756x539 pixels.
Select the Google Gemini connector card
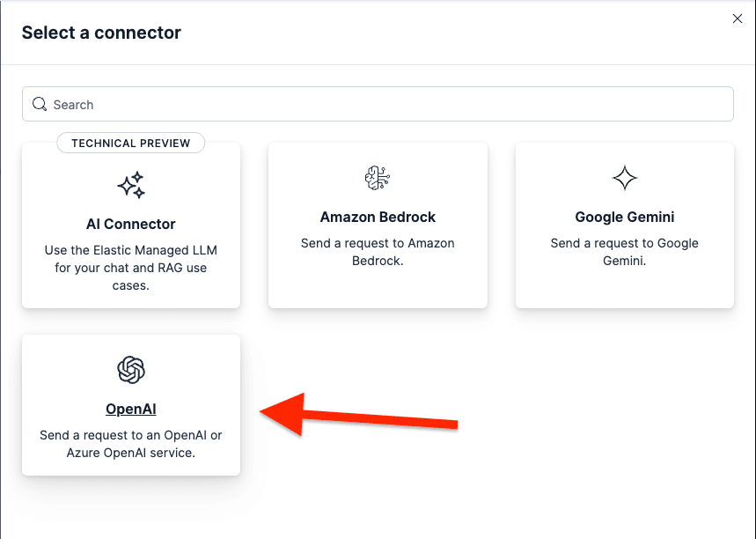[624, 225]
